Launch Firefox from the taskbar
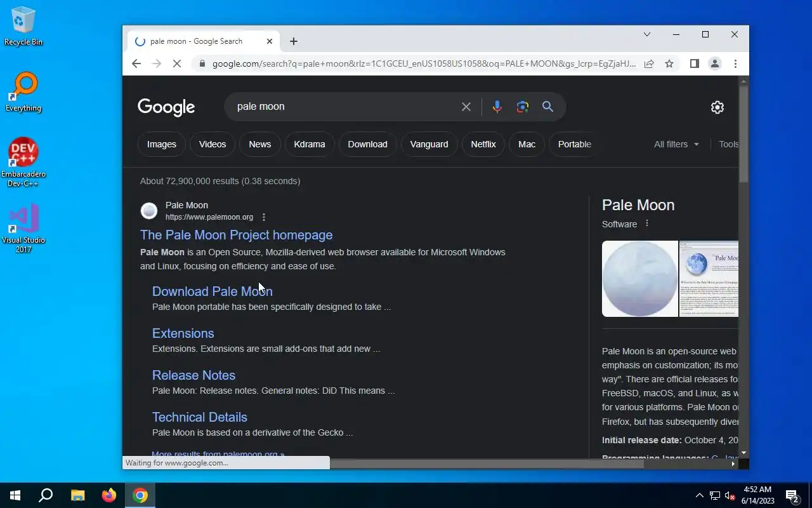Viewport: 812px width, 508px height. click(109, 495)
